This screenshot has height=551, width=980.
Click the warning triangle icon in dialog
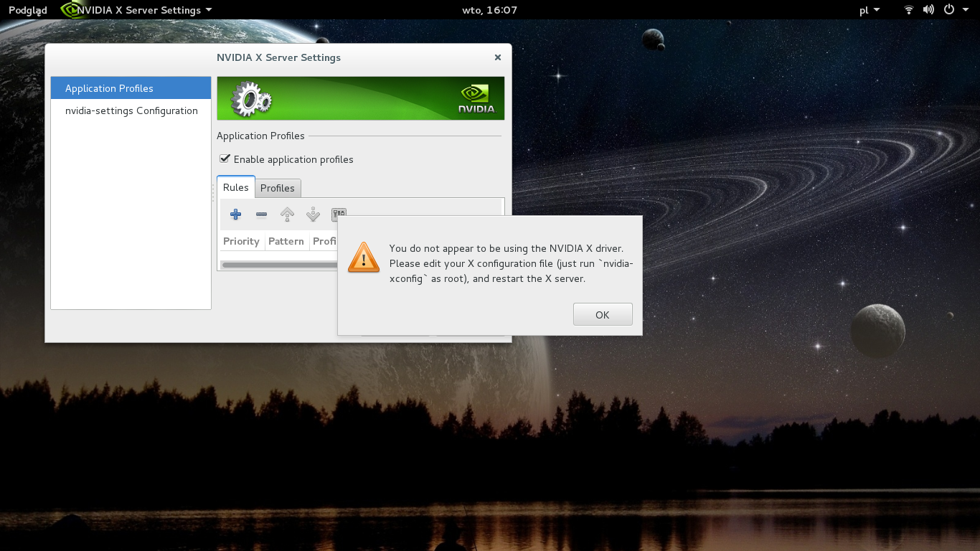pyautogui.click(x=364, y=257)
